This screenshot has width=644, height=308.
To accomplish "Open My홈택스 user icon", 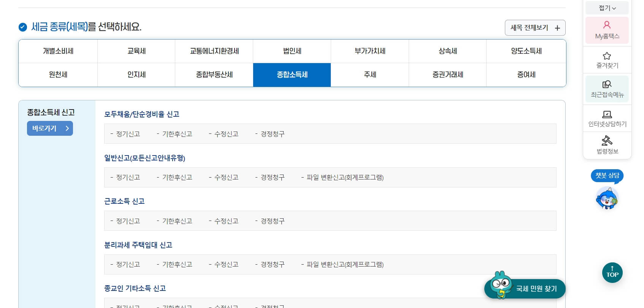I will pyautogui.click(x=607, y=25).
